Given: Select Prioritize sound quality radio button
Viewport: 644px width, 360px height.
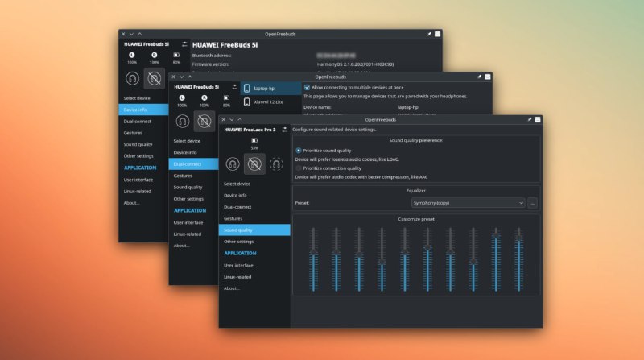Looking at the screenshot, I should click(299, 150).
